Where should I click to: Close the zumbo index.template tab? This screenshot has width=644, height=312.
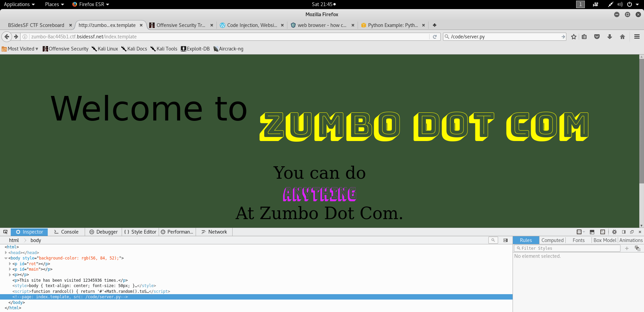click(x=141, y=25)
